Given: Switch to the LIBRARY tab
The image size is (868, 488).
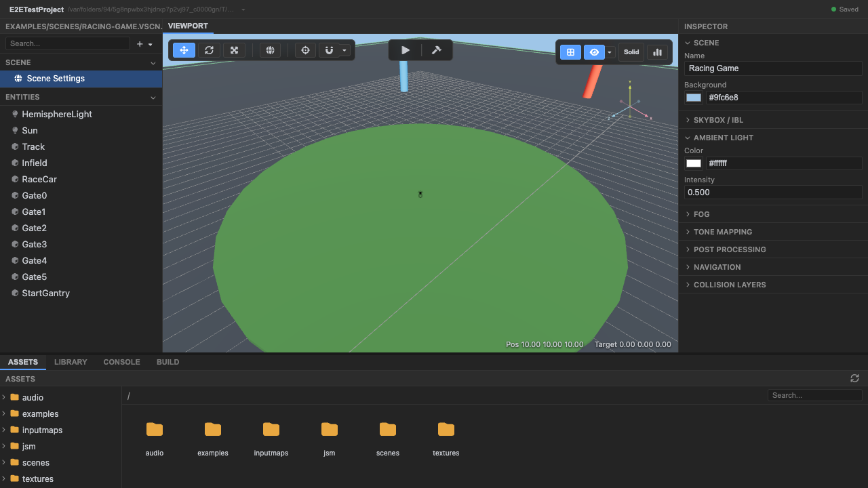Looking at the screenshot, I should point(71,362).
